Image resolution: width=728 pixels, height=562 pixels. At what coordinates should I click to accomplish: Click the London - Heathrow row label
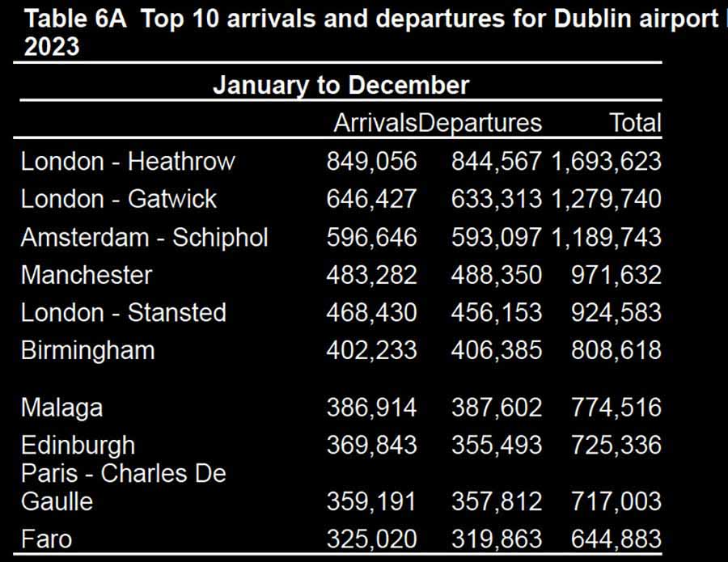128,161
